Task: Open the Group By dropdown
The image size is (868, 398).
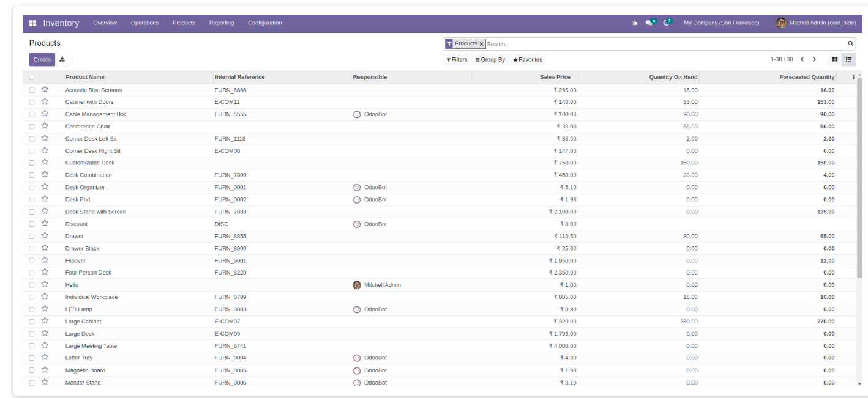Action: point(490,60)
